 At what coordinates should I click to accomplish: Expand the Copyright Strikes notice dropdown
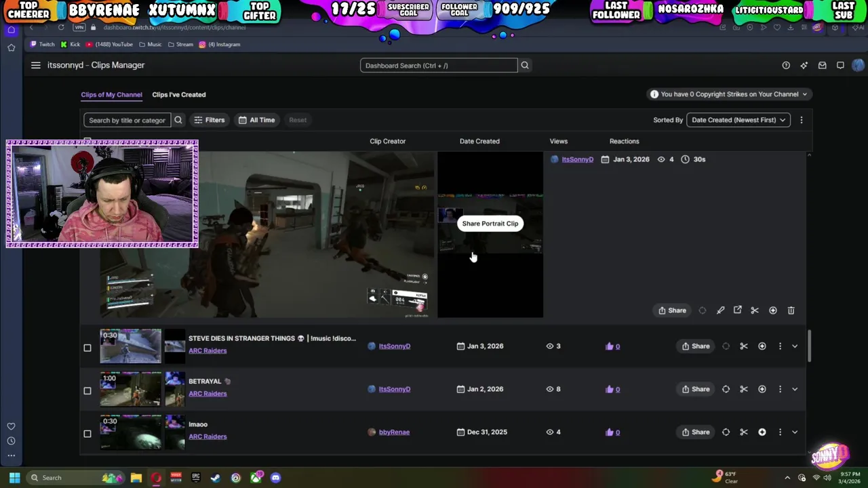pyautogui.click(x=729, y=94)
